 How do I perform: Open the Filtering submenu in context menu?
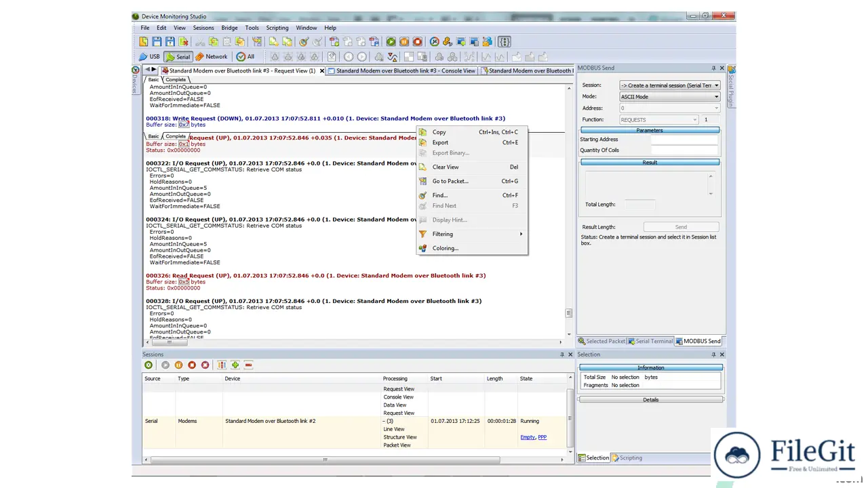(472, 234)
